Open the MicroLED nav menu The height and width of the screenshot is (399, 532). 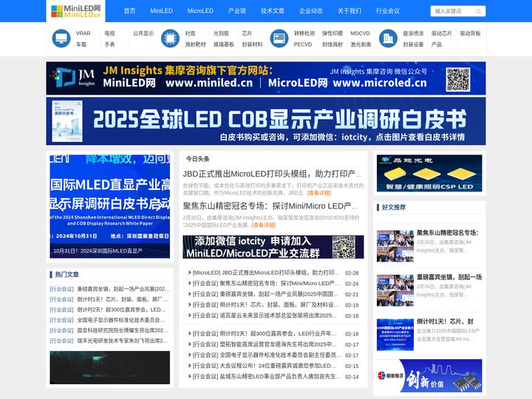200,11
